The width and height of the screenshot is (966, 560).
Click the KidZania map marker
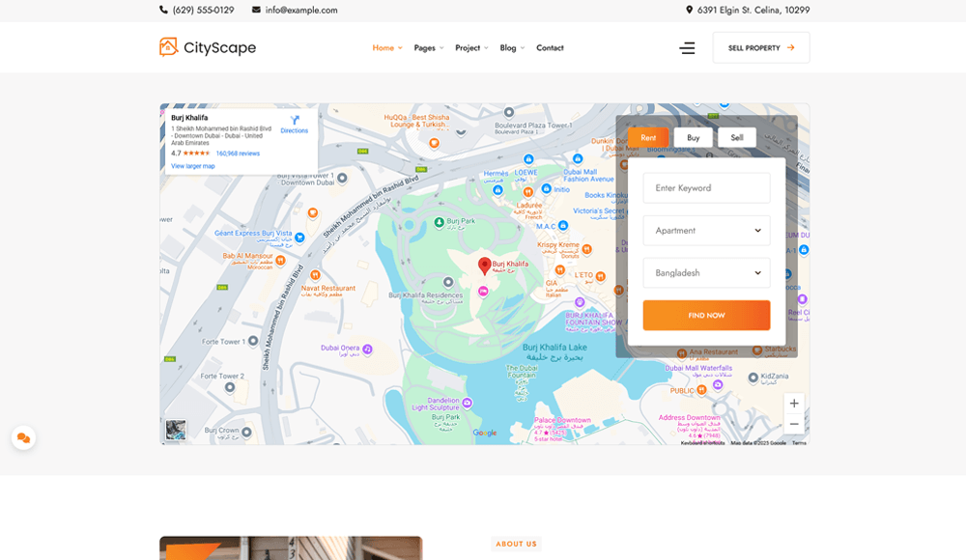tap(753, 378)
